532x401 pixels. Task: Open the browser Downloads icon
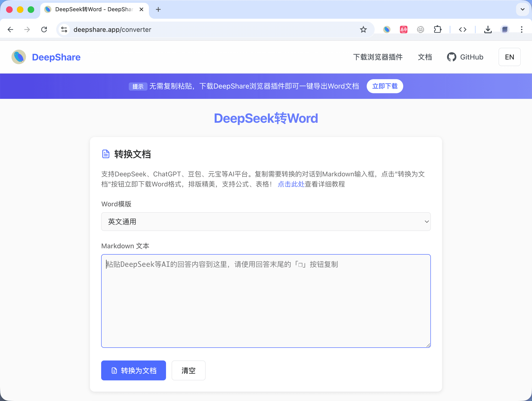click(488, 29)
